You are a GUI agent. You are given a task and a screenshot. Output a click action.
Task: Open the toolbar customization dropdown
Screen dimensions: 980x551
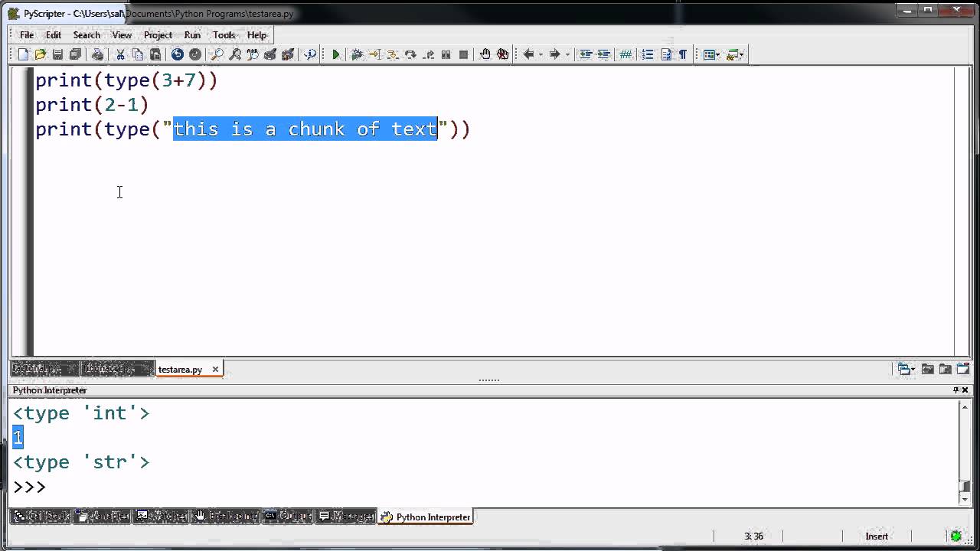click(x=741, y=54)
